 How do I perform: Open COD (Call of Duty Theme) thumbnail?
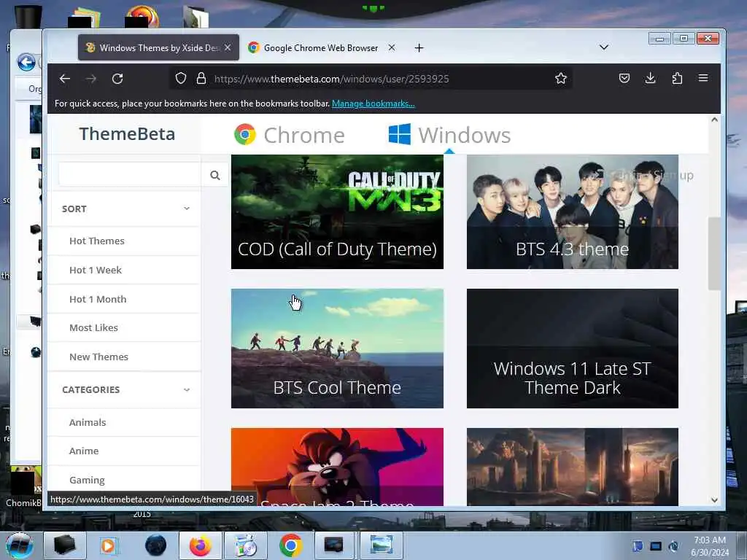(x=337, y=212)
